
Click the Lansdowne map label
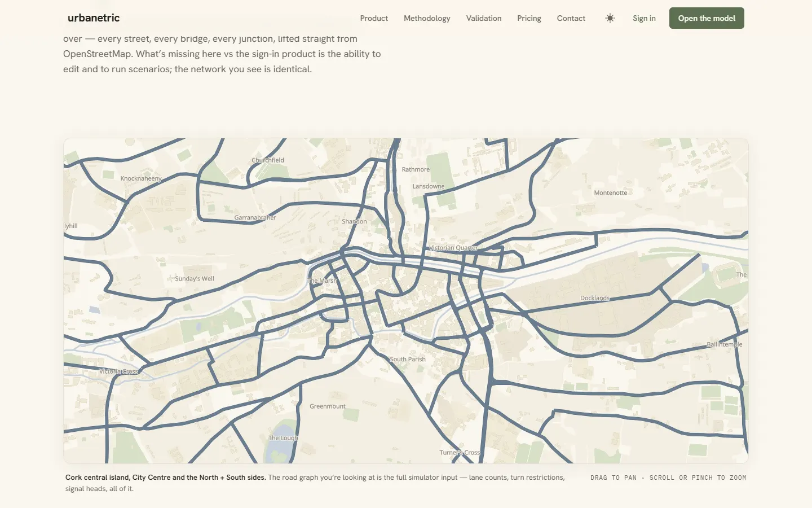[x=429, y=186]
